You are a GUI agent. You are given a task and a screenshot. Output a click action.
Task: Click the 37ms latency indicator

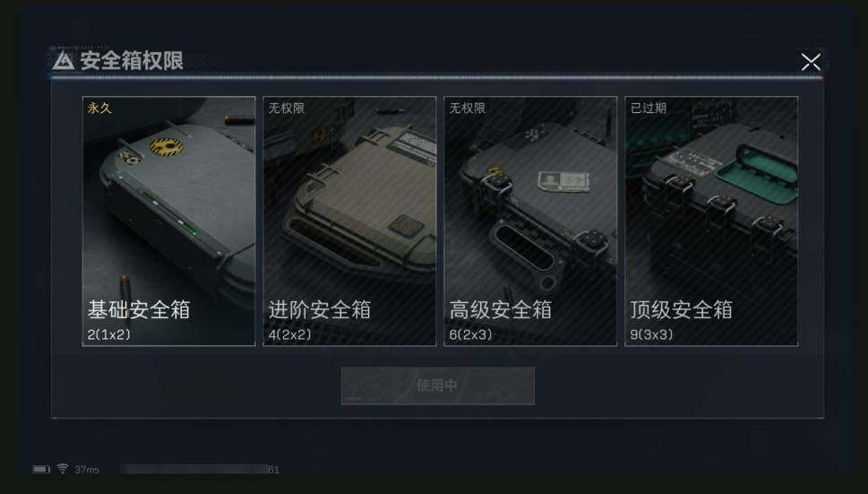click(87, 470)
